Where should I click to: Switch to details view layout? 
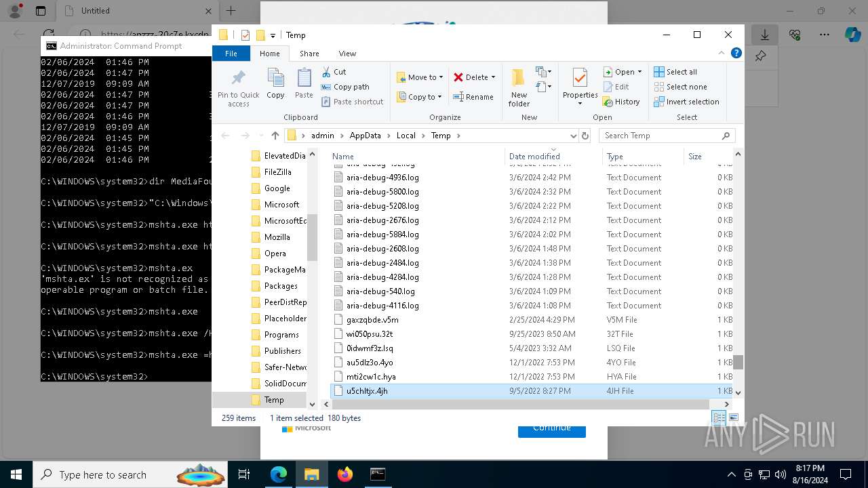pyautogui.click(x=719, y=418)
